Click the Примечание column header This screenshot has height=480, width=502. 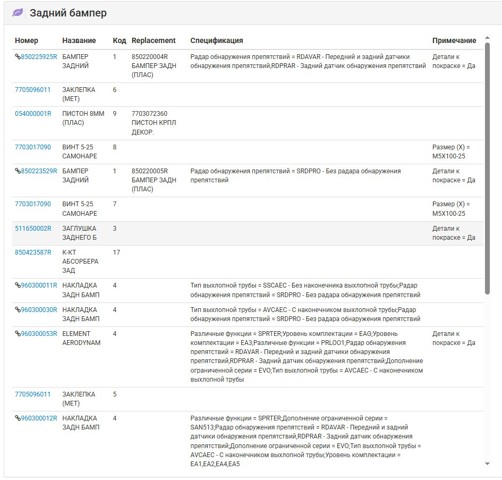click(x=454, y=41)
